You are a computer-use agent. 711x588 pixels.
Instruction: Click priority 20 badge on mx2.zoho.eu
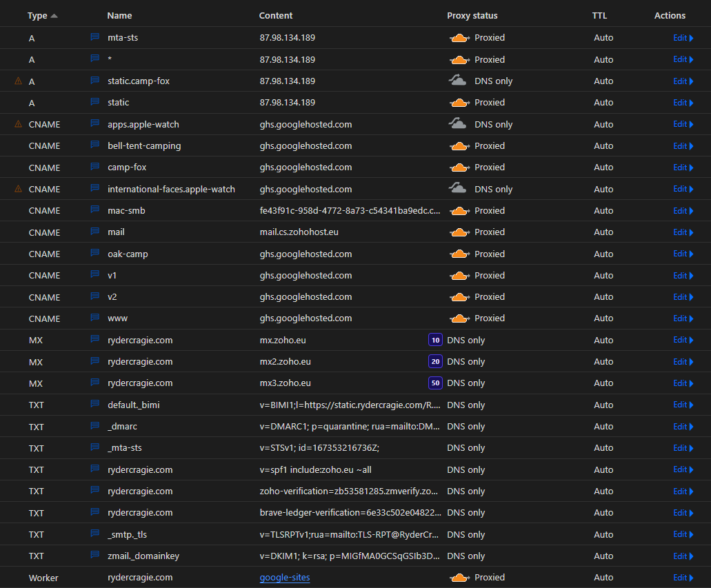pos(435,361)
